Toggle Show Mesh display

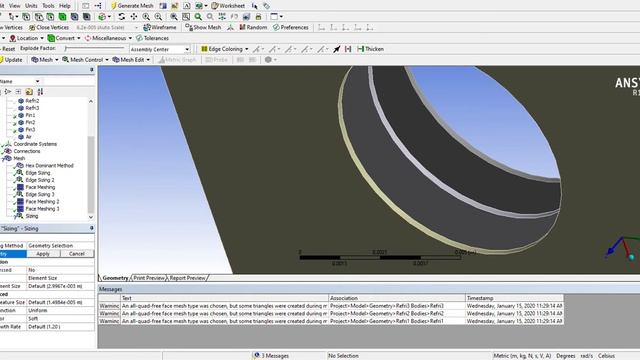[203, 27]
